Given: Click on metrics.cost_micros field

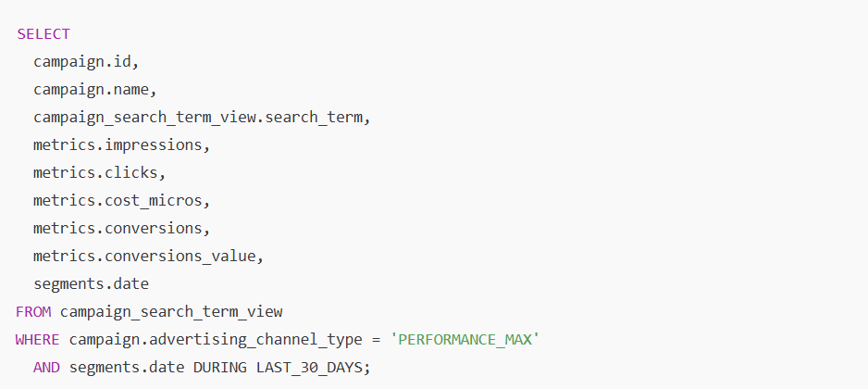Looking at the screenshot, I should click(121, 201).
